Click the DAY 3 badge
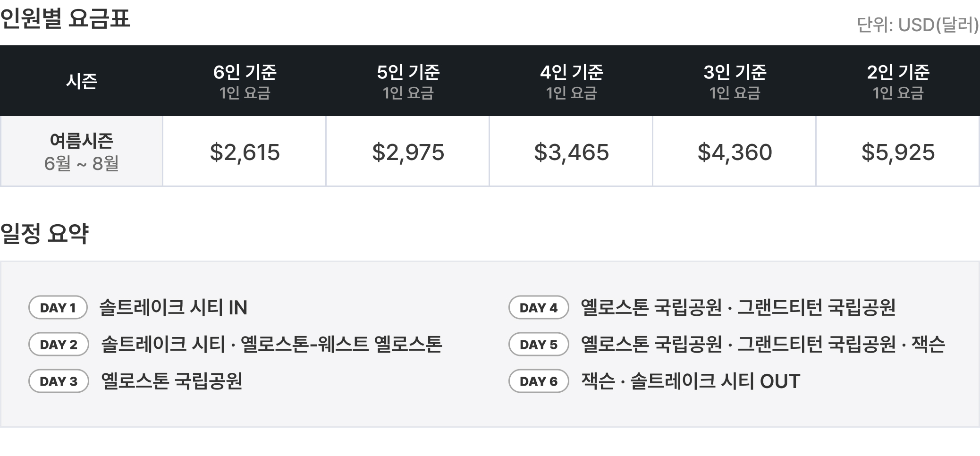This screenshot has width=980, height=456. coord(59,381)
